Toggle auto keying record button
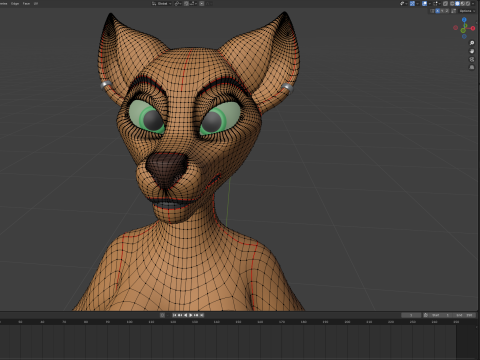The width and height of the screenshot is (480, 360). click(x=162, y=315)
